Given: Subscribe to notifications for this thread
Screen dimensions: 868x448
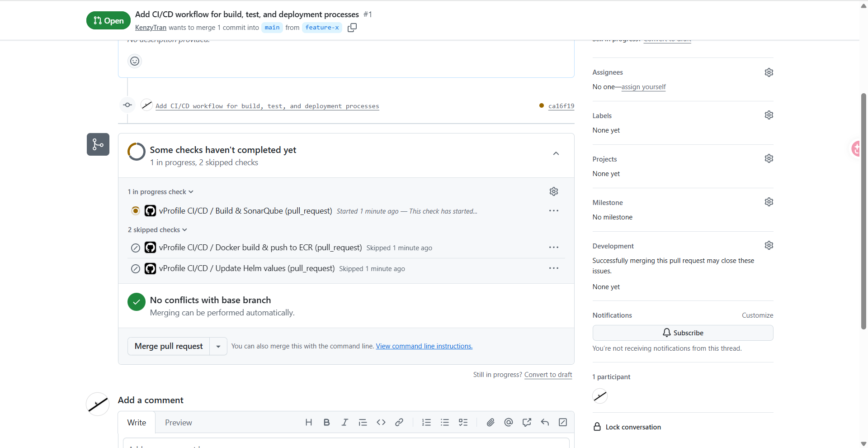Looking at the screenshot, I should [683, 333].
